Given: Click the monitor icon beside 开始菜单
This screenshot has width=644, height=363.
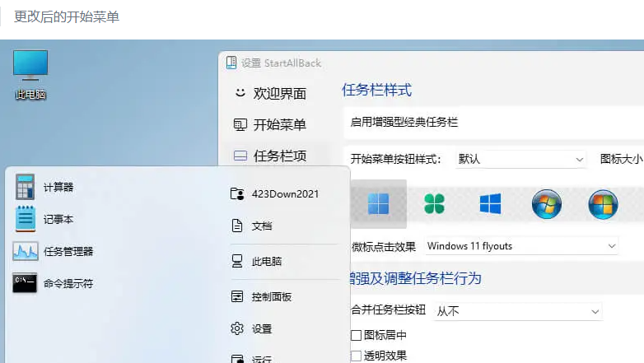Looking at the screenshot, I should point(240,124).
